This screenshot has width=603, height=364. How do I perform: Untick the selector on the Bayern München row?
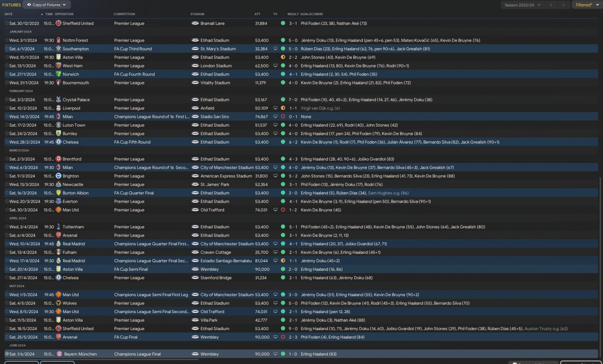(x=7, y=354)
